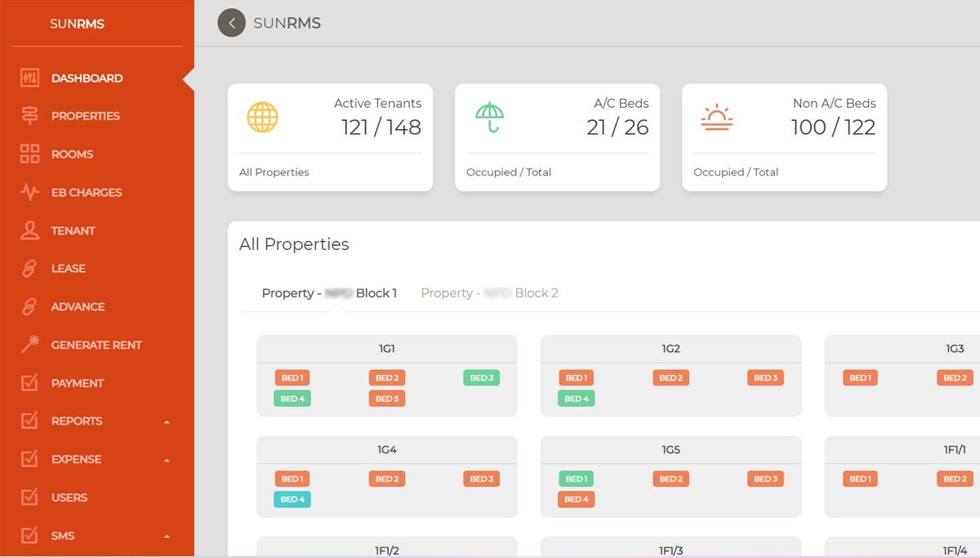Screen dimensions: 980x558
Task: Select BED 1 in room 1F1/1
Action: 861,479
